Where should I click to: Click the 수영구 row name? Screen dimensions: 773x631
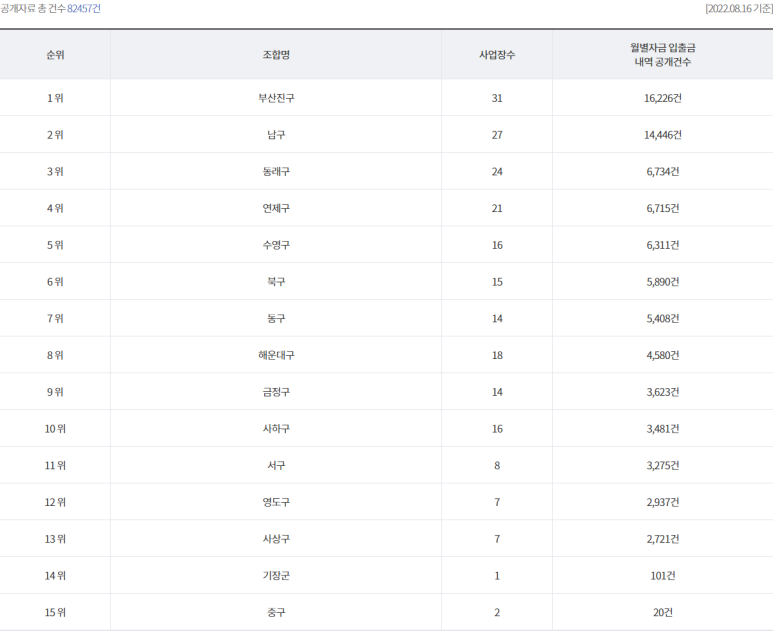coord(276,245)
